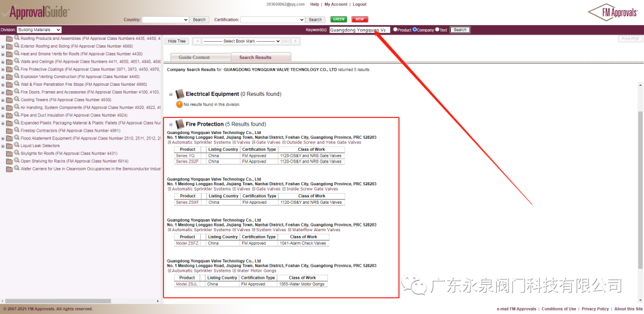Expand the Fire Doors, Frames and Accessories node

[3, 92]
